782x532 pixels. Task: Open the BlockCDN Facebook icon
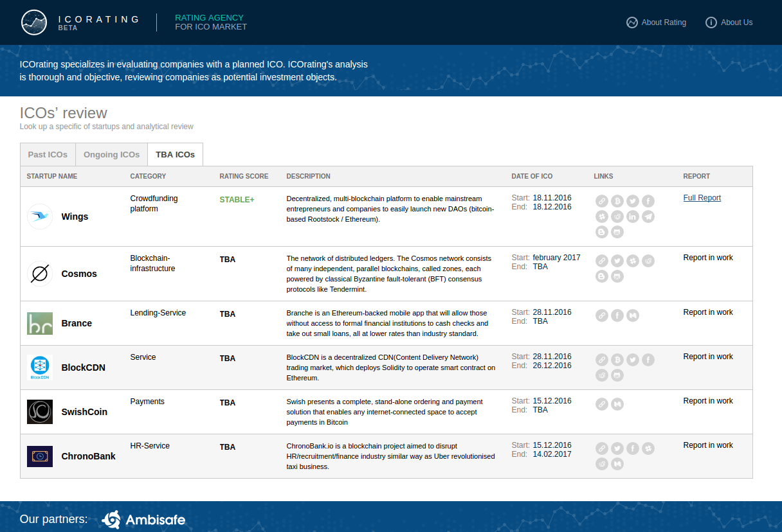point(648,360)
